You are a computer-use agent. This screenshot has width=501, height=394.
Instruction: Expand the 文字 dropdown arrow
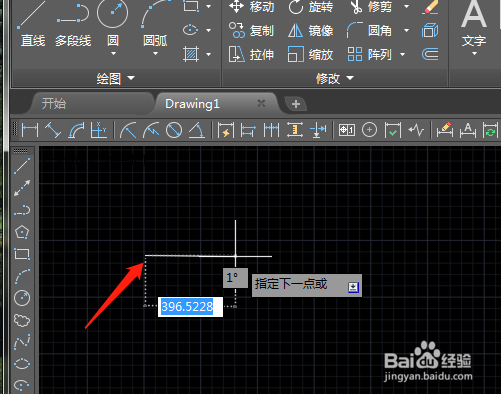474,53
